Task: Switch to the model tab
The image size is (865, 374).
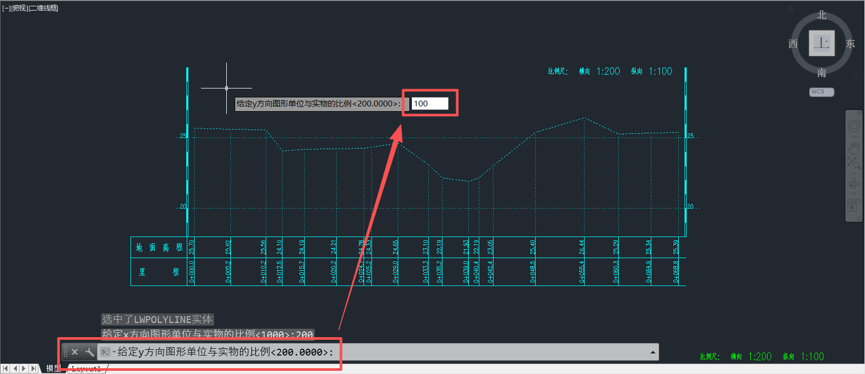Action: (x=53, y=368)
